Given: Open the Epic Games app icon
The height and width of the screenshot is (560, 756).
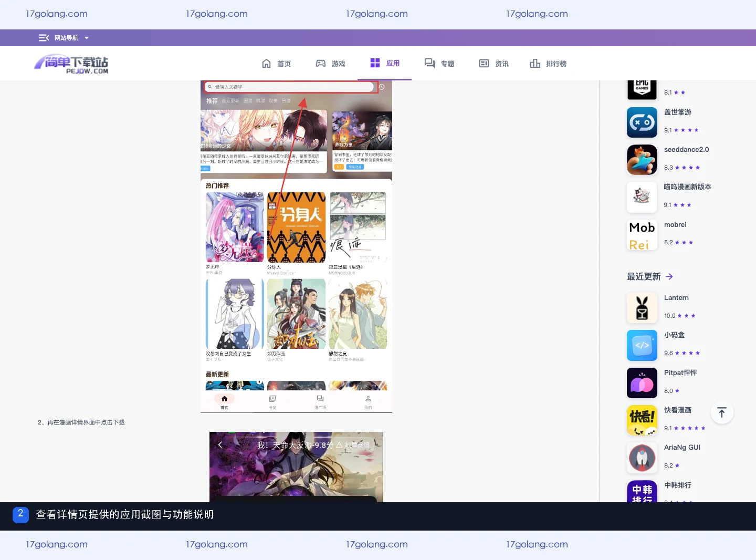Looking at the screenshot, I should 642,89.
